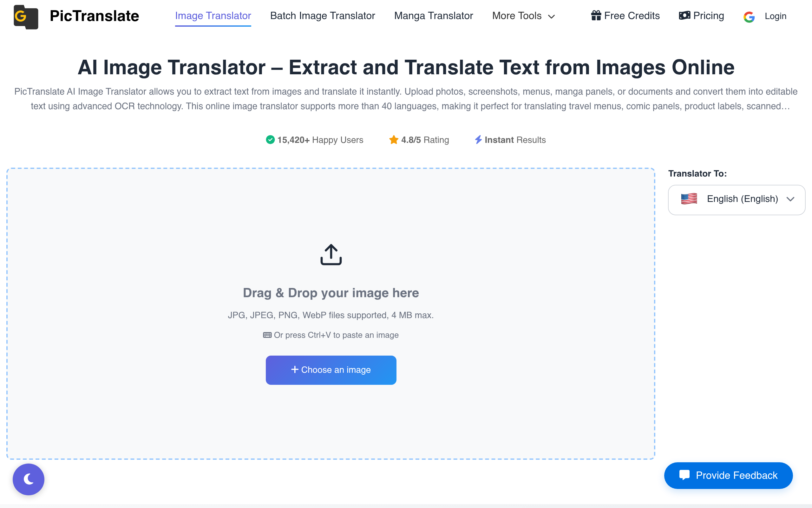The height and width of the screenshot is (508, 812).
Task: Open the Manga Translator page
Action: pos(434,16)
